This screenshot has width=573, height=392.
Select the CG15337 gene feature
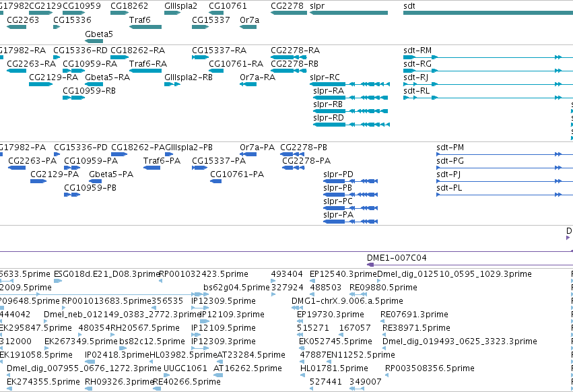click(x=200, y=27)
